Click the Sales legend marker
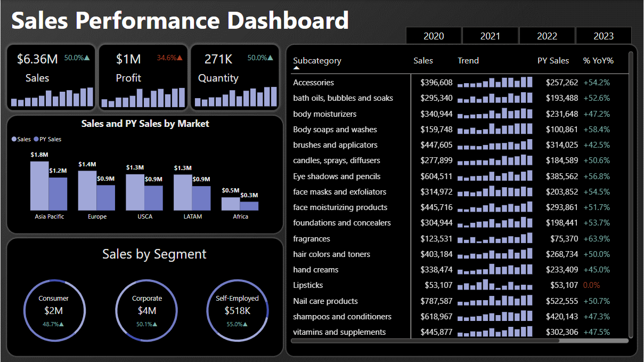This screenshot has width=644, height=362. click(x=14, y=139)
